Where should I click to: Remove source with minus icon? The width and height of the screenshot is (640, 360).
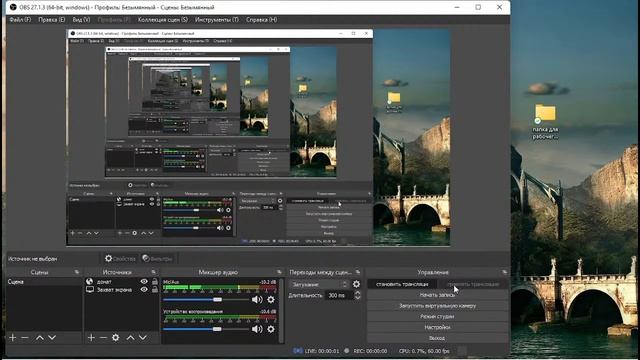tap(103, 338)
